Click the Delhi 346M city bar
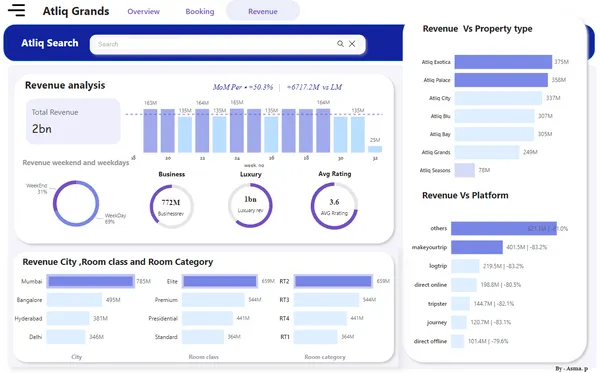The width and height of the screenshot is (600, 373). coord(66,337)
